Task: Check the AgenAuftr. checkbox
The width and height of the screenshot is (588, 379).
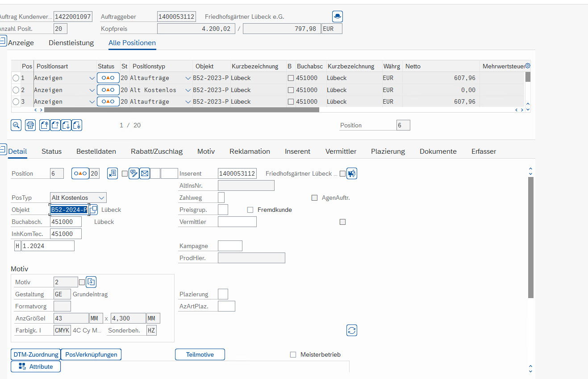Action: 314,198
